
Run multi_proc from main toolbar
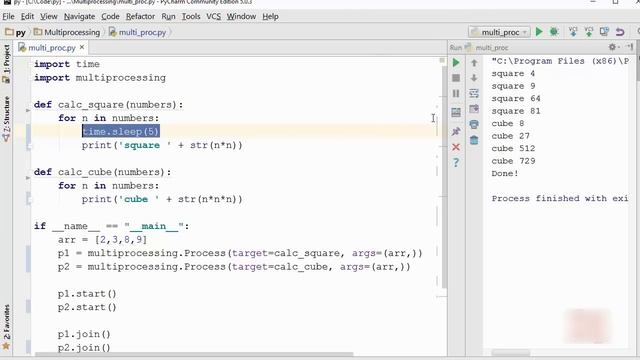pos(539,32)
